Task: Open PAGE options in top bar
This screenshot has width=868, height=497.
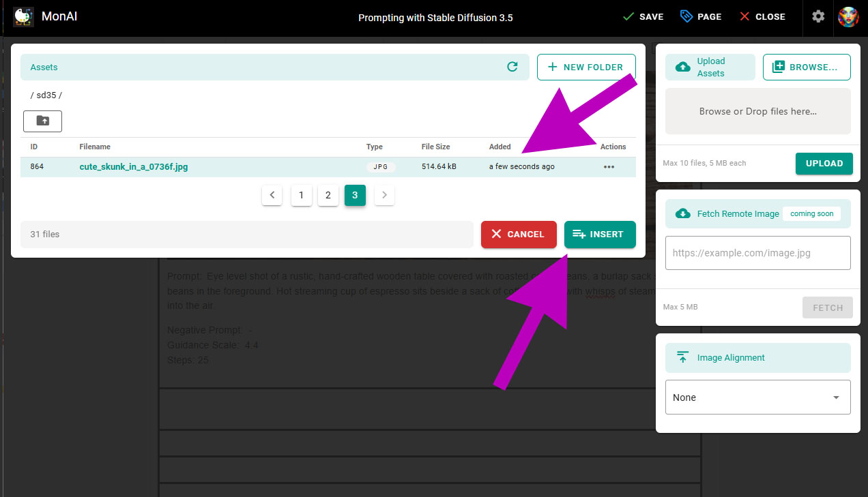Action: (701, 16)
